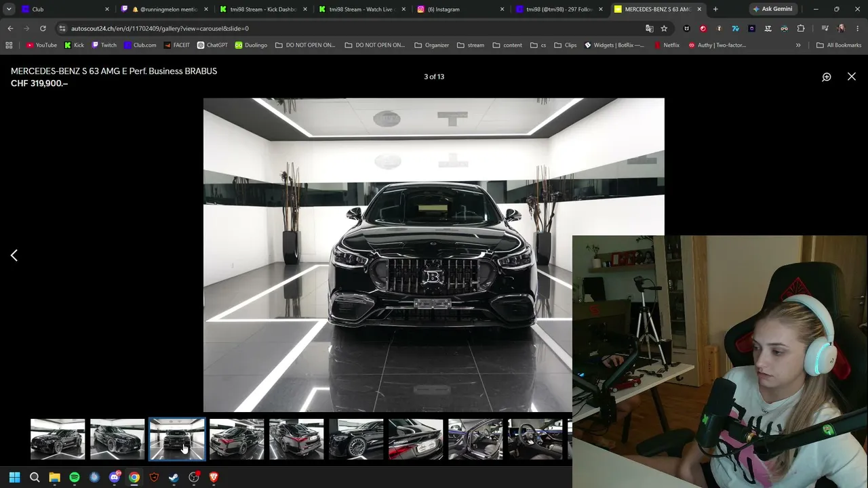This screenshot has height=488, width=868.
Task: Close the photo gallery carousel
Action: pos(852,77)
